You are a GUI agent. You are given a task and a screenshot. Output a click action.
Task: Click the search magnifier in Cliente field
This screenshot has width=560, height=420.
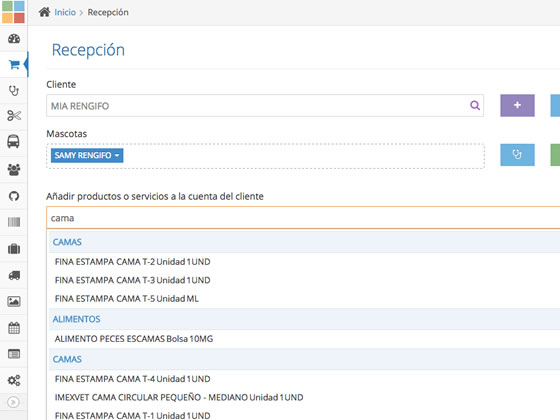[475, 105]
